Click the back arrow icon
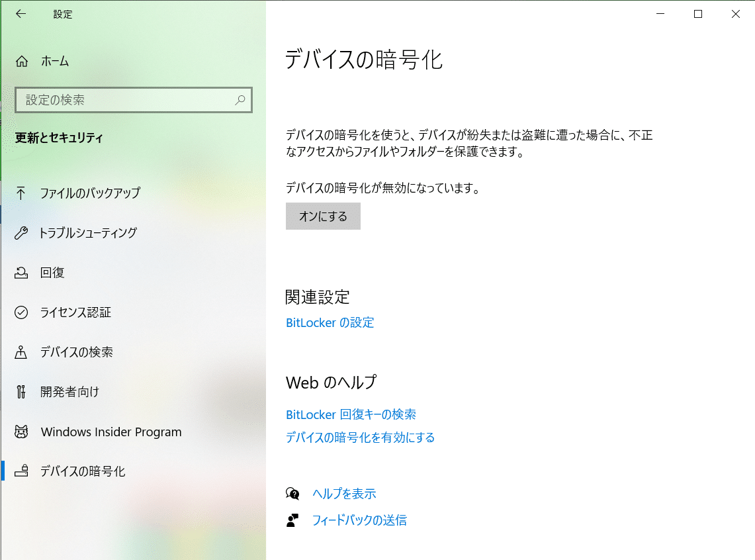Screen dimensions: 755x560 coord(21,14)
